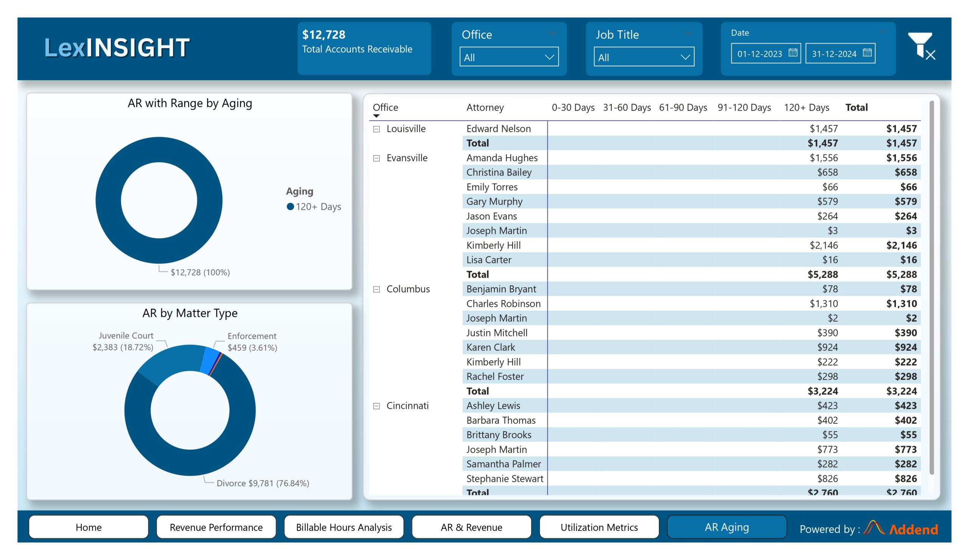969x560 pixels.
Task: Sort by Total column header
Action: pos(856,107)
